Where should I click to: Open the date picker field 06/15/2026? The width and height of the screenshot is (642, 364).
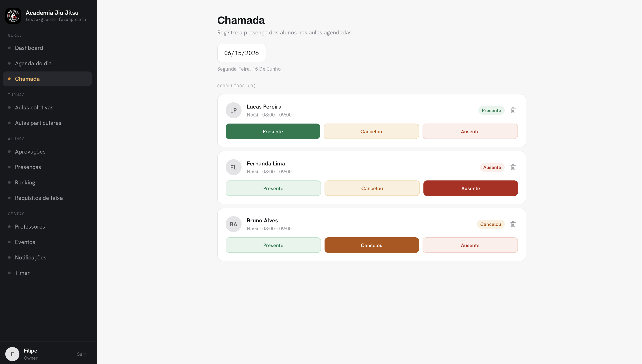coord(242,53)
